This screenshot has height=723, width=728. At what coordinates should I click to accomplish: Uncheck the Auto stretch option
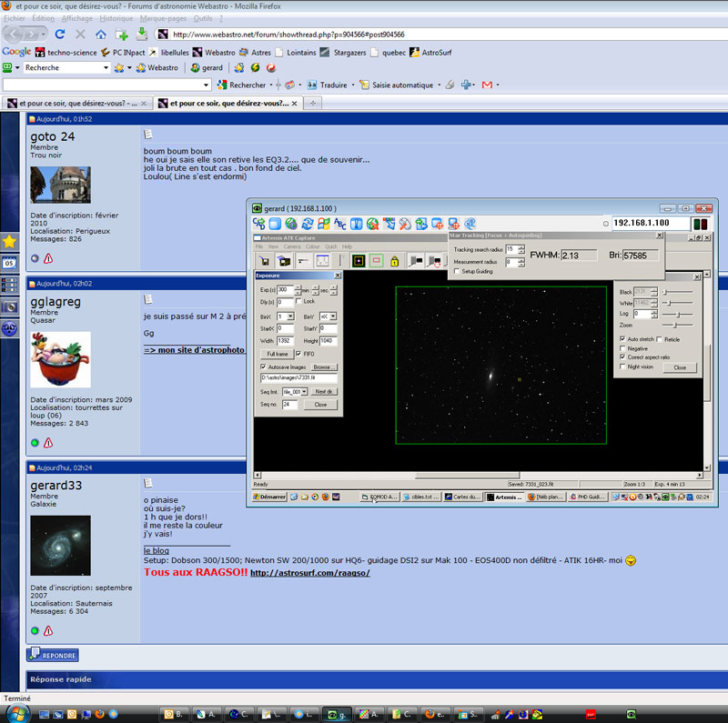[622, 339]
